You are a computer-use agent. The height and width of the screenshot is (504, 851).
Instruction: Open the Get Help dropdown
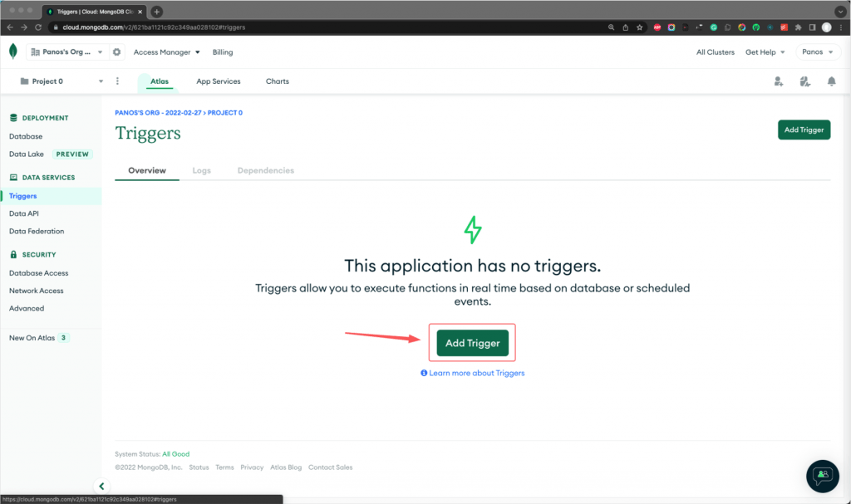tap(765, 52)
